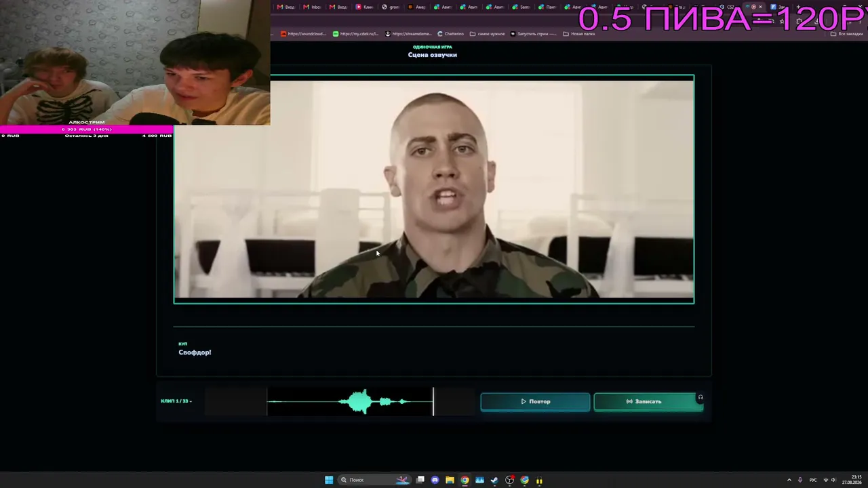Click the Повтор replay button
868x488 pixels.
535,402
